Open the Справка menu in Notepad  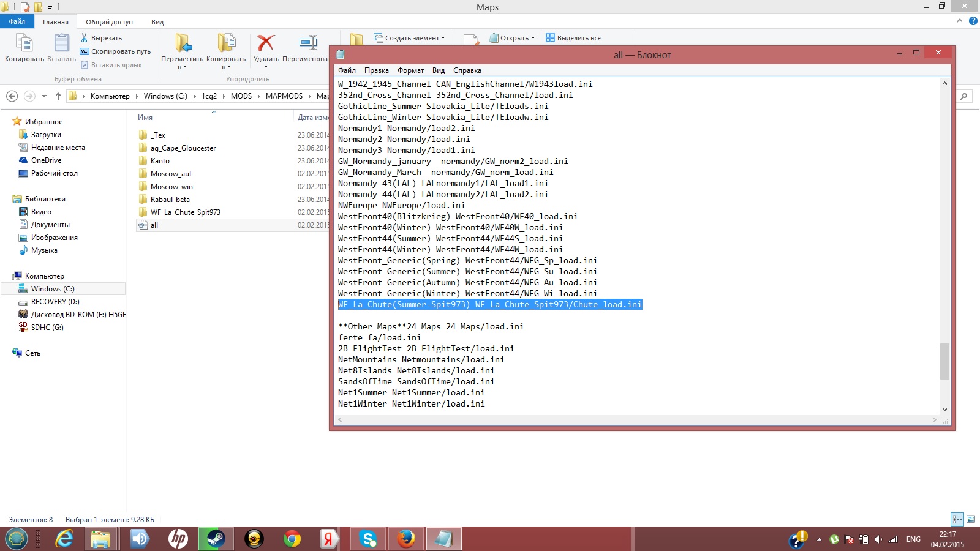coord(467,70)
